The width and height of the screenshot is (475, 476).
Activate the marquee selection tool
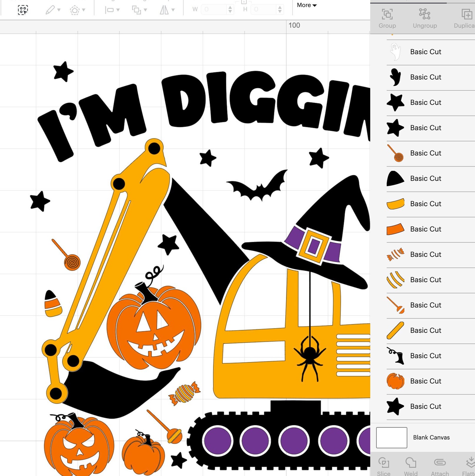[23, 9]
